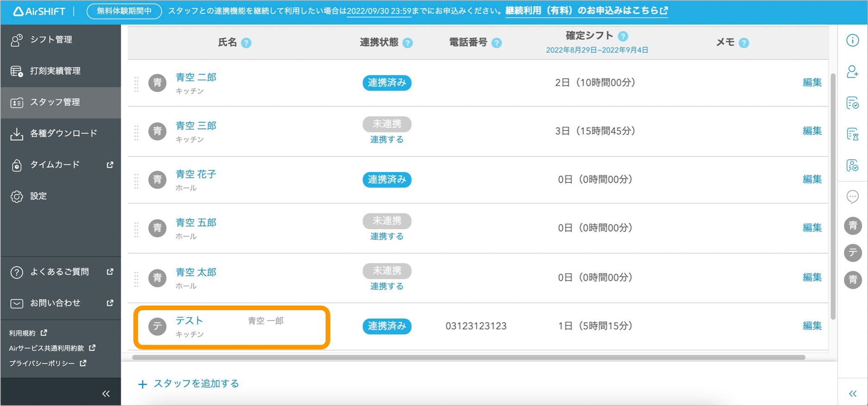The image size is (868, 406).
Task: Click drag handle for 青空 二郎 row
Action: coord(136,83)
